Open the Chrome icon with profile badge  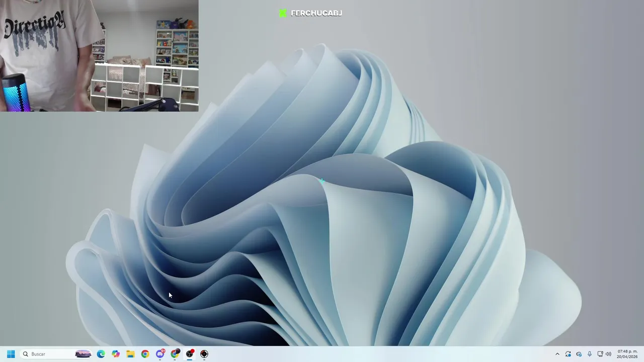(x=175, y=354)
